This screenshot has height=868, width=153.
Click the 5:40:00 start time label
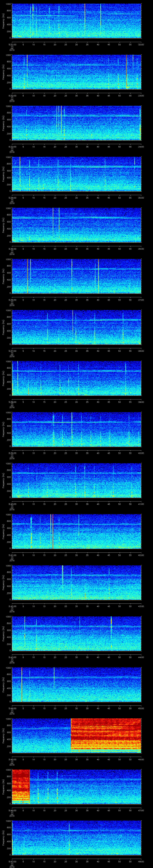pos(12,504)
